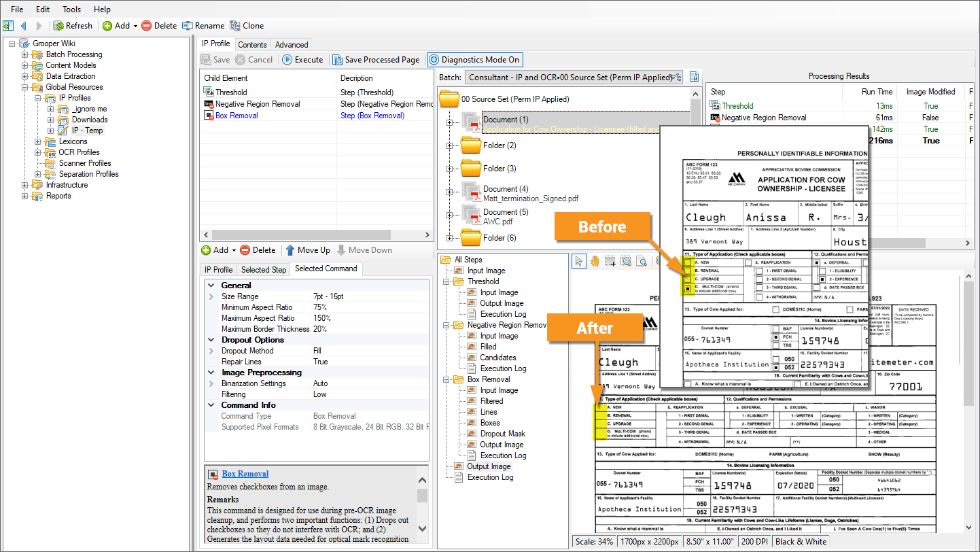Open the Tools menu

pos(71,10)
